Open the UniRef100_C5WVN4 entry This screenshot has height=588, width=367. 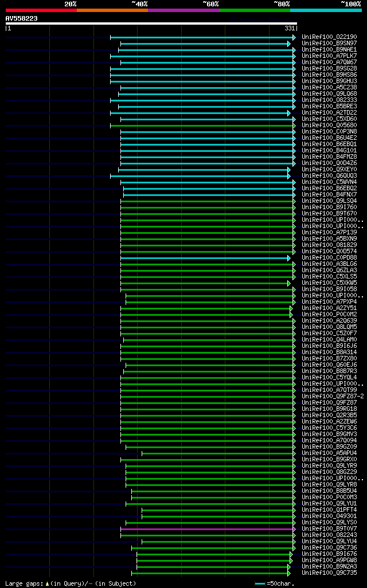pos(329,182)
